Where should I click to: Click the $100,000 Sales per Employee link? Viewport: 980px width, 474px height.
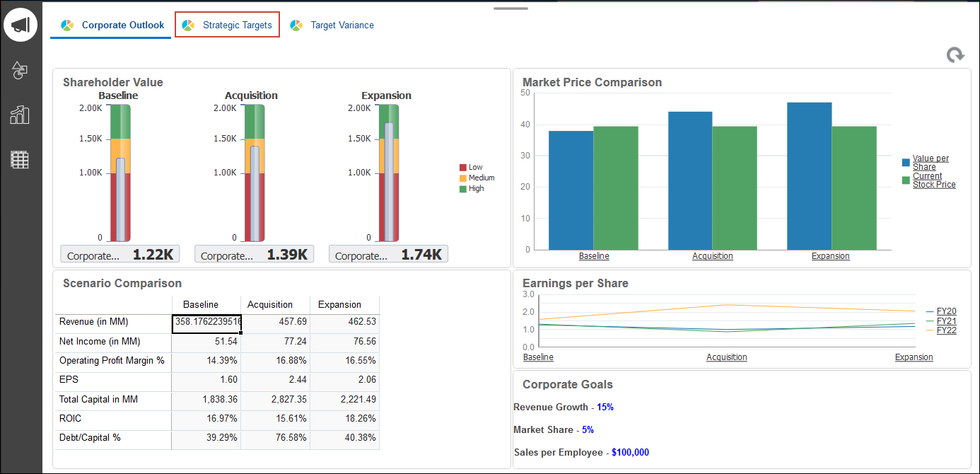[630, 452]
